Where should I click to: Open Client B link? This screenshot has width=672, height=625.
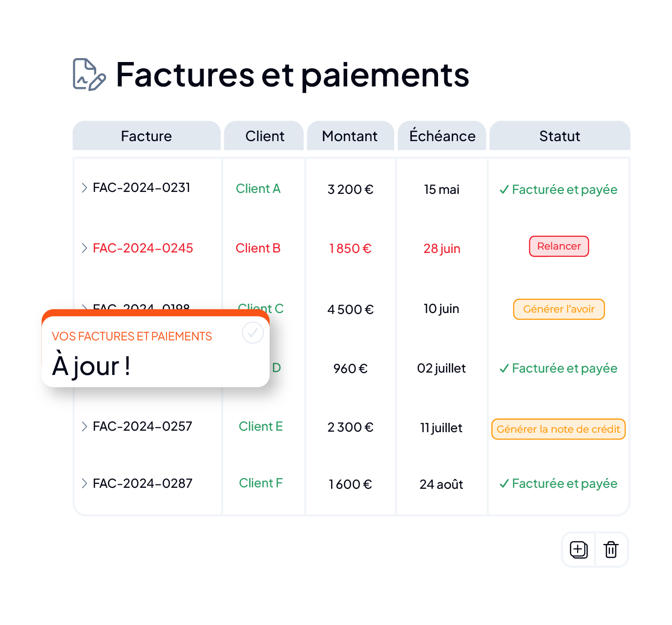click(x=258, y=248)
